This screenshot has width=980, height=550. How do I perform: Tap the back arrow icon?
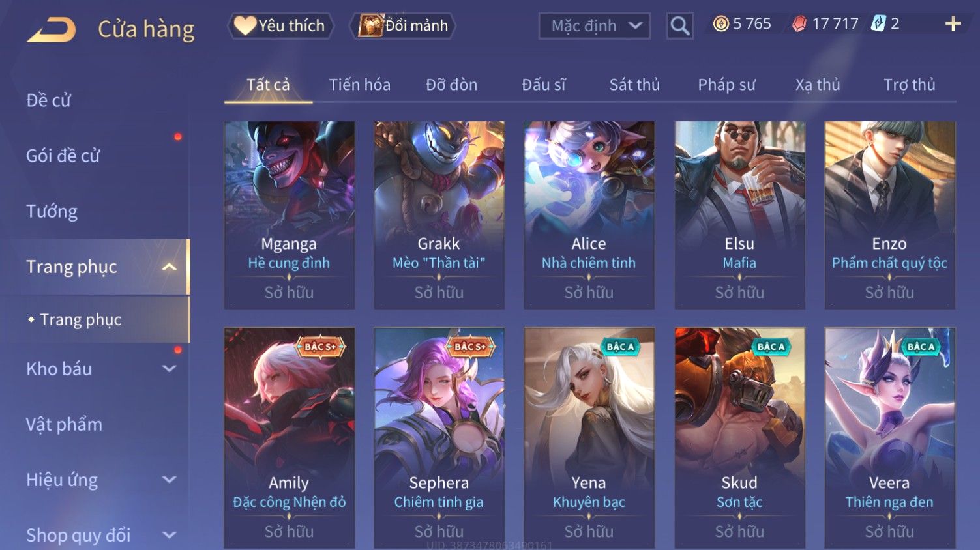click(x=51, y=30)
